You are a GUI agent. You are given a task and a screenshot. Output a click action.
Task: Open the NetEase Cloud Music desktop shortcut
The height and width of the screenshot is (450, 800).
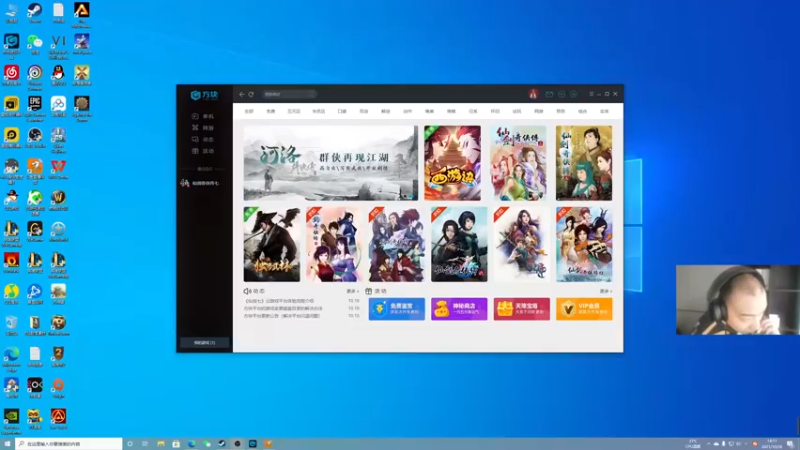coord(11,76)
